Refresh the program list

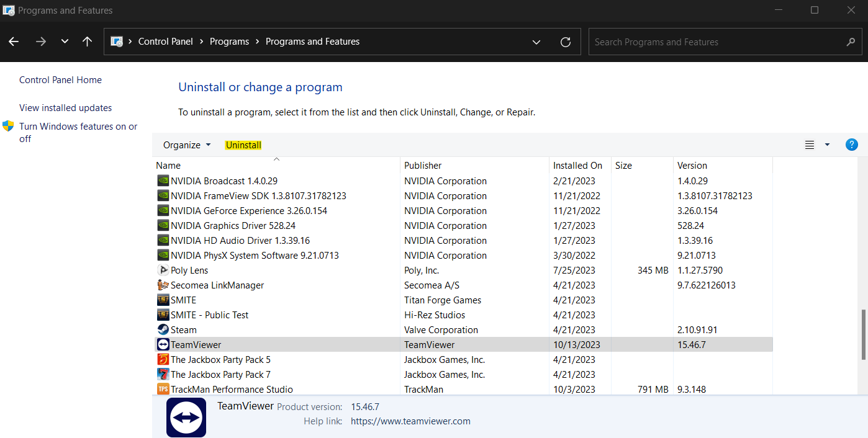click(565, 42)
